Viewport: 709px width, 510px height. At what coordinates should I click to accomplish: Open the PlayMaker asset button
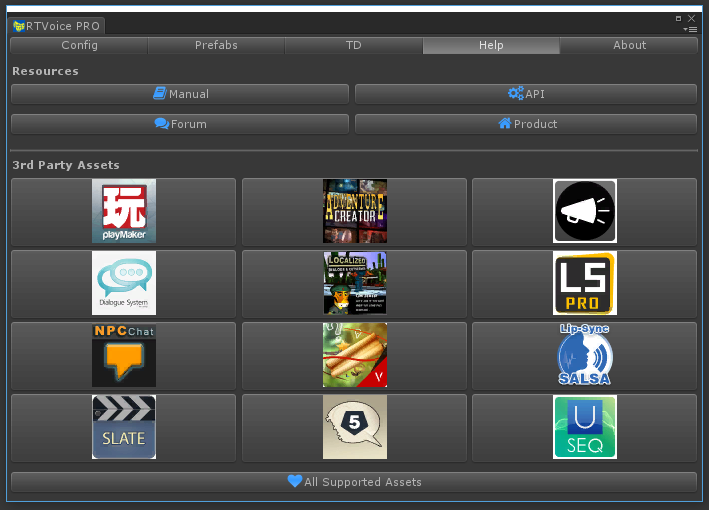click(x=123, y=211)
